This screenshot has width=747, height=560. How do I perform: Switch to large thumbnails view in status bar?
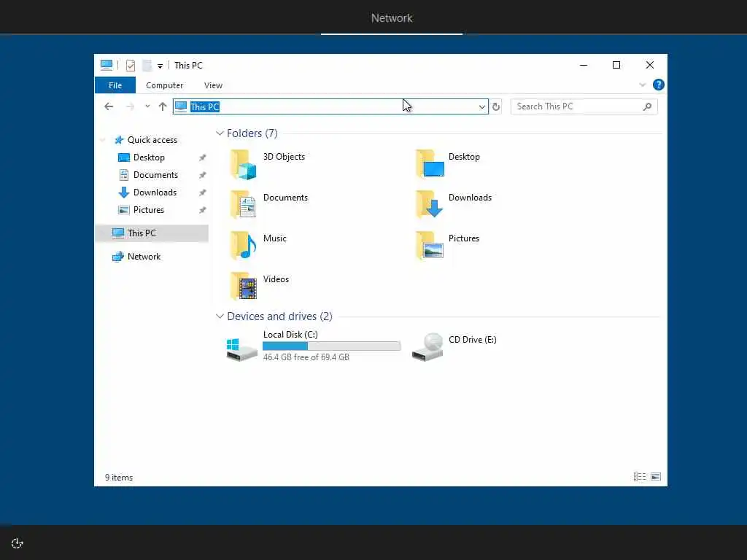click(x=656, y=477)
